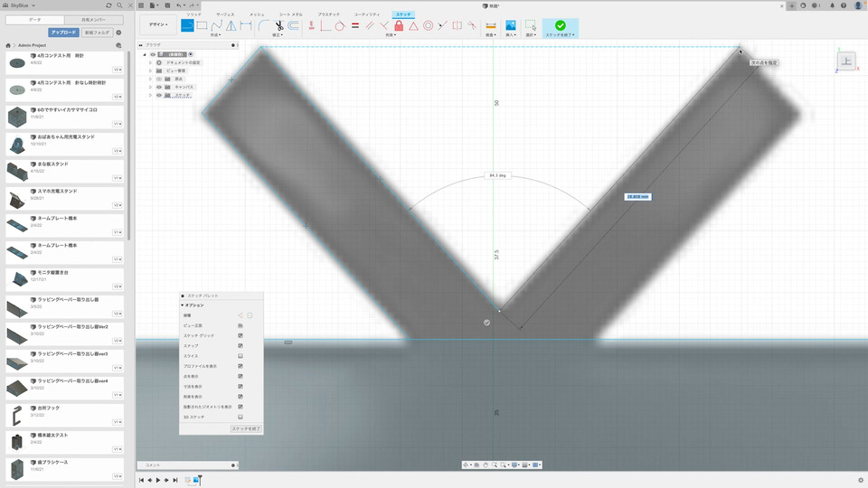Image resolution: width=868 pixels, height=488 pixels.
Task: Apply the Curvature constraint
Action: 472,25
